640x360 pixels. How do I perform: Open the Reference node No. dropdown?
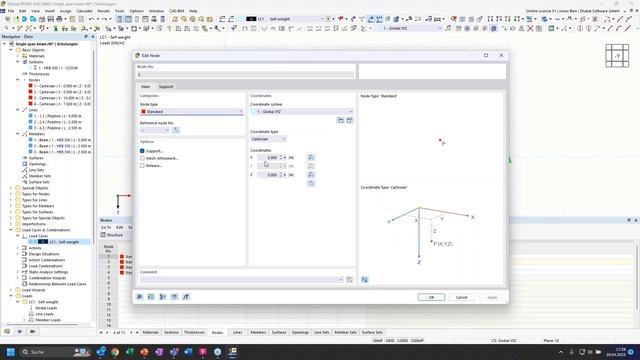coord(155,130)
